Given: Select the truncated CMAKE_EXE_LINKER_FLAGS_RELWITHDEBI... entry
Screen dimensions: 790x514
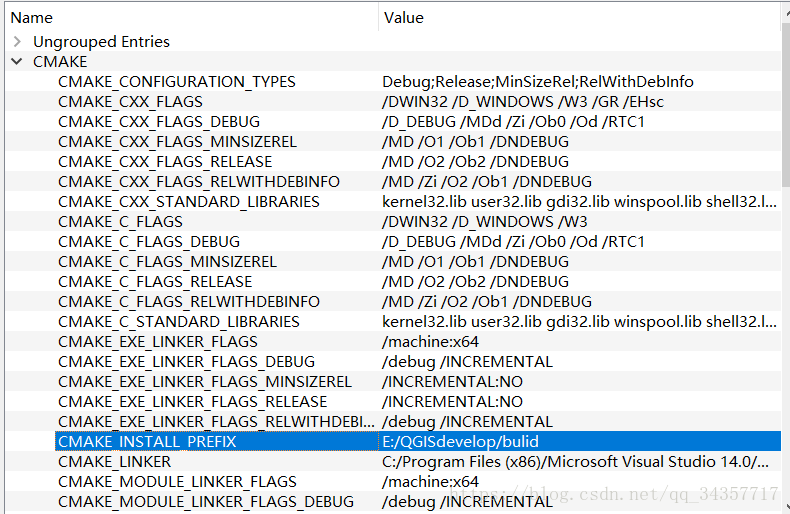Looking at the screenshot, I should point(217,422).
